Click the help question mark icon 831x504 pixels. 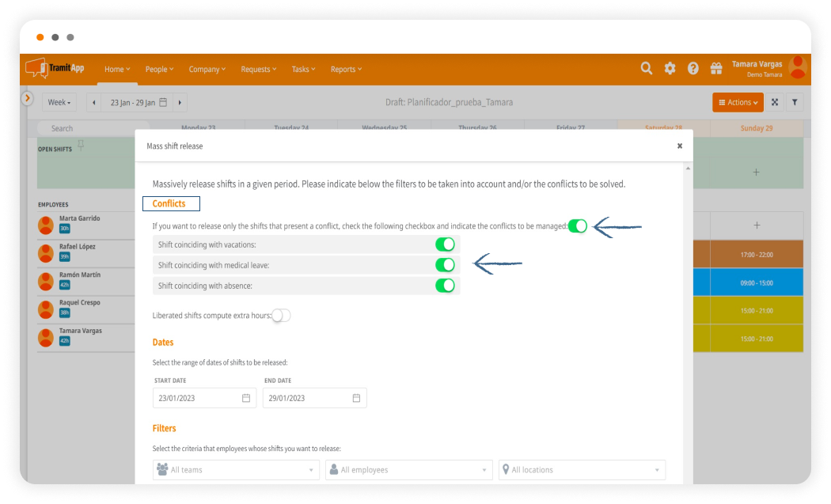(693, 69)
